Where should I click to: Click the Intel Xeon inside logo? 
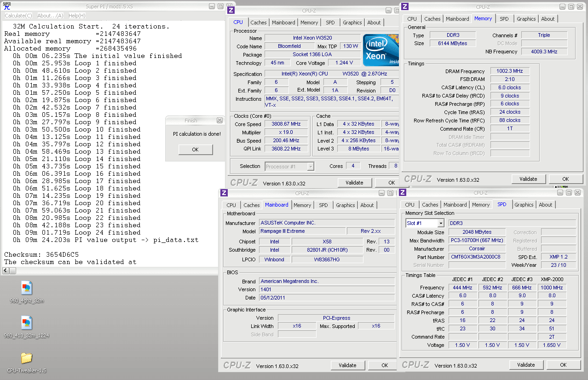pos(381,50)
